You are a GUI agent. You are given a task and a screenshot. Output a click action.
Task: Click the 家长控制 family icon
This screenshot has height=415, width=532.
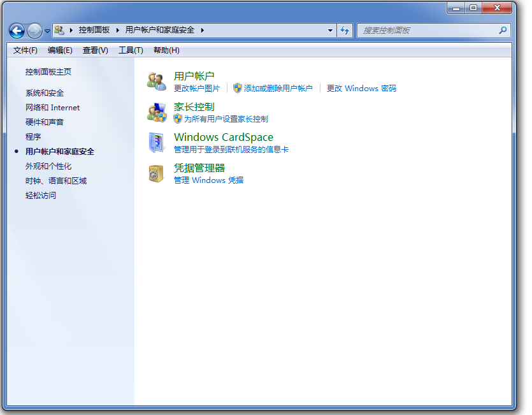[x=156, y=112]
